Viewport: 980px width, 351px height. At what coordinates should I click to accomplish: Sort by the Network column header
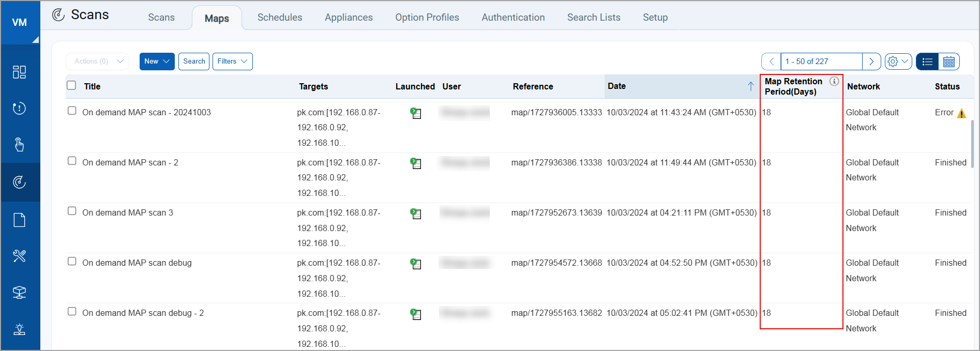coord(863,87)
